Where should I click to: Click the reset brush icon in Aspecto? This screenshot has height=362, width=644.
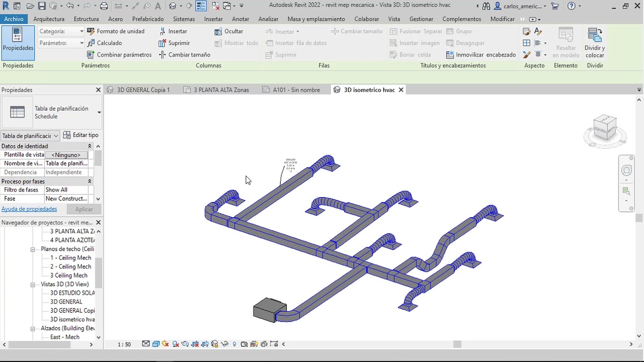click(x=527, y=55)
